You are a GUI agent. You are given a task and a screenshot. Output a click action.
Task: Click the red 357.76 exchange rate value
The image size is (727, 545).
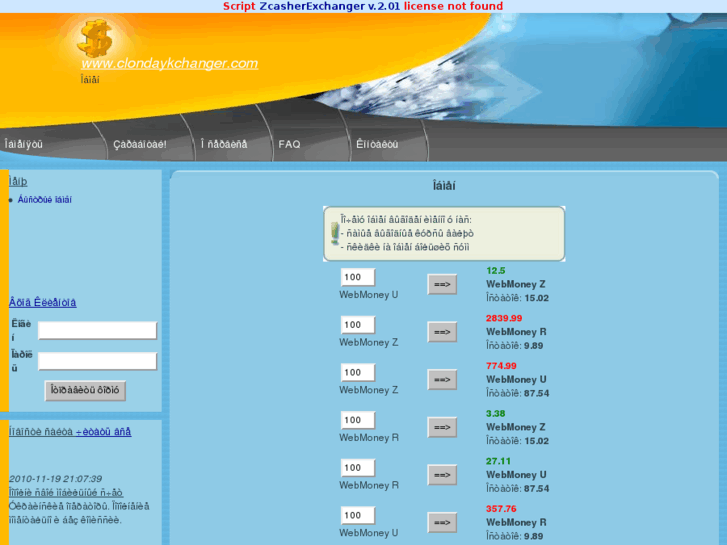point(501,509)
